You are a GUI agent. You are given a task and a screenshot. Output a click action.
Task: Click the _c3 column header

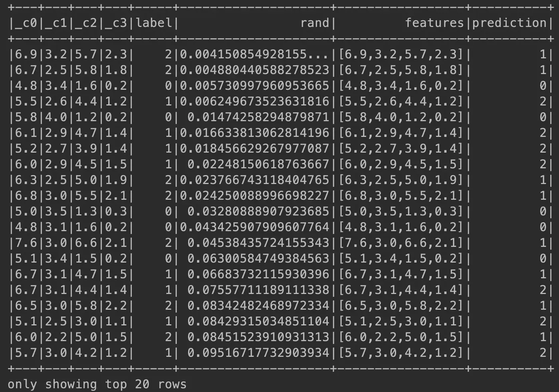tap(116, 23)
